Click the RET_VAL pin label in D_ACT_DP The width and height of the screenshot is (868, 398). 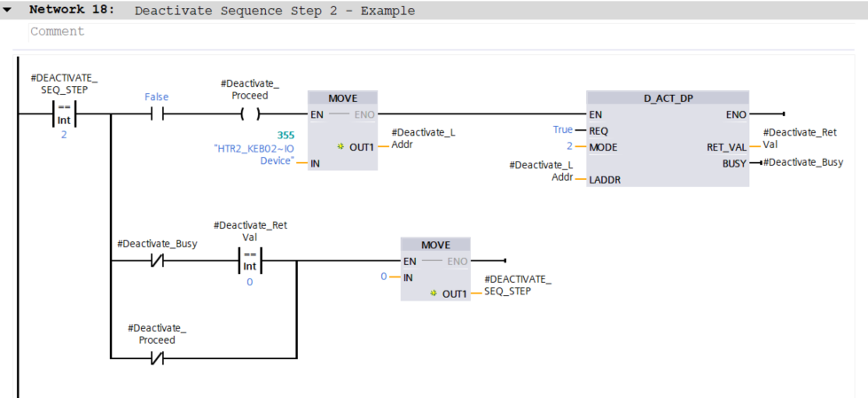point(726,147)
